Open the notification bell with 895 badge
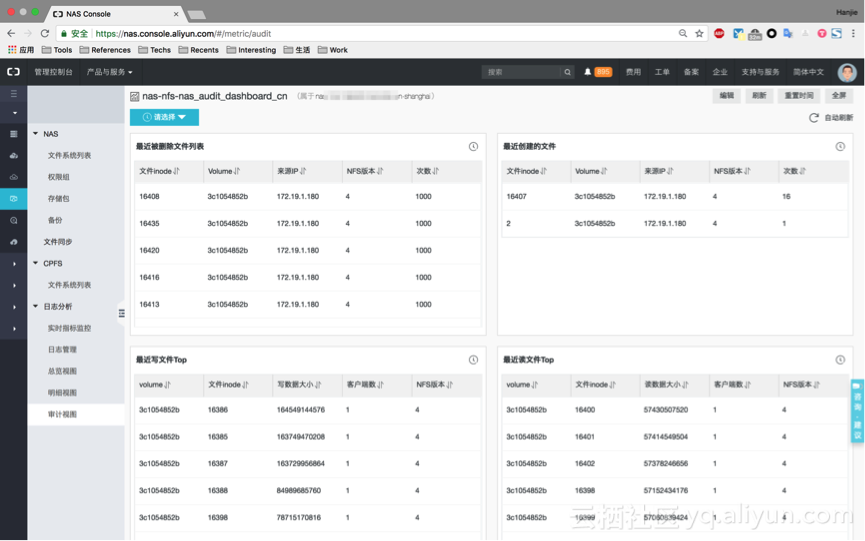Viewport: 865px width, 541px height. click(598, 72)
